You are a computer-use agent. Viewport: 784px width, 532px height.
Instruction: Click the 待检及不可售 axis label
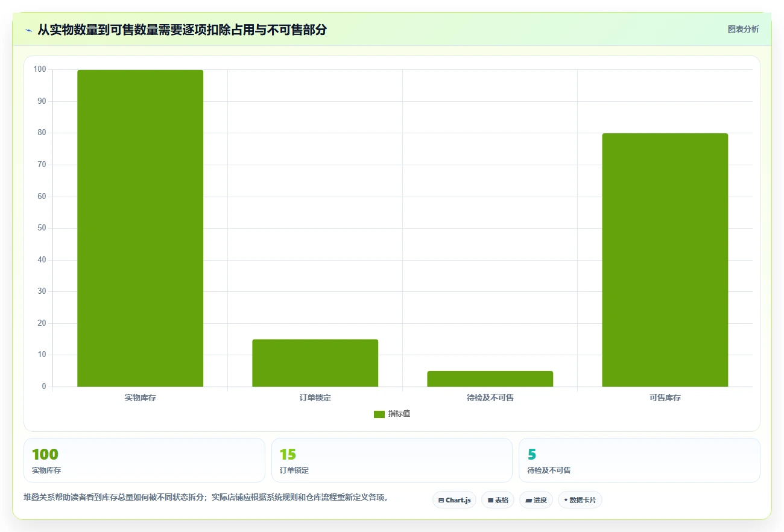click(490, 398)
